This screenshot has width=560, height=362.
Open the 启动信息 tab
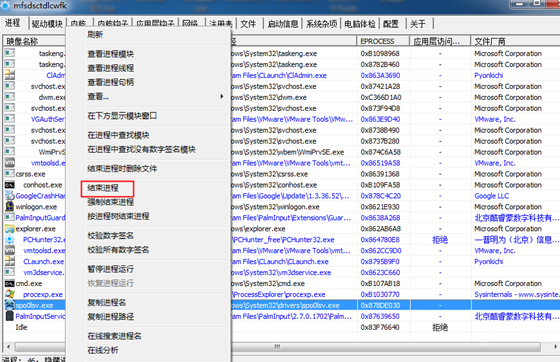pyautogui.click(x=282, y=24)
